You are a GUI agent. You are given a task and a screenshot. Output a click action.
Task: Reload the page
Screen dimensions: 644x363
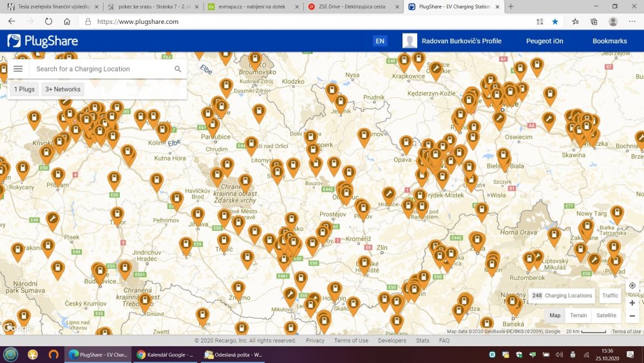(48, 21)
